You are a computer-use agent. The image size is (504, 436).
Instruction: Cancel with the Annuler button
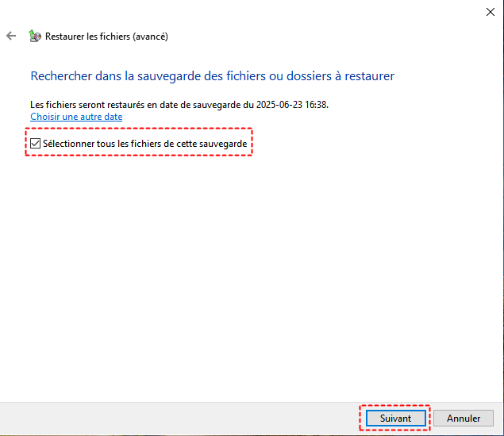coord(464,418)
